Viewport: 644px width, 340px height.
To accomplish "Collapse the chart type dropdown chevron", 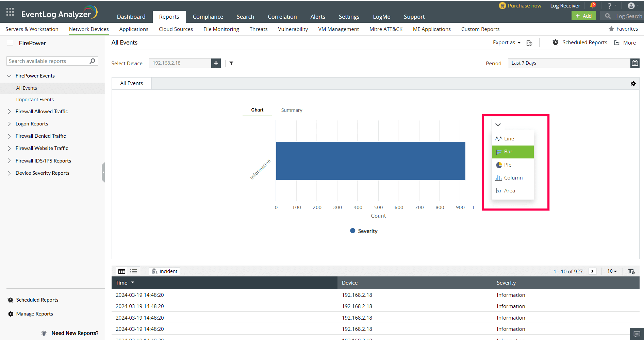I will [x=498, y=125].
